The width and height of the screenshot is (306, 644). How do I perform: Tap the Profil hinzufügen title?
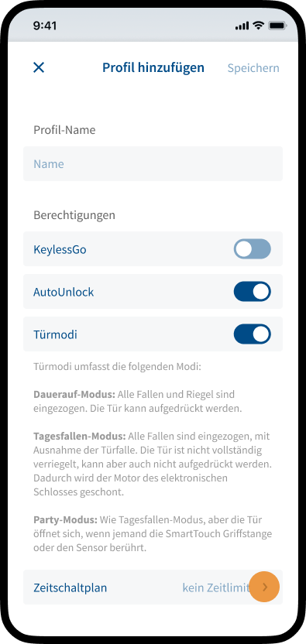click(x=153, y=68)
